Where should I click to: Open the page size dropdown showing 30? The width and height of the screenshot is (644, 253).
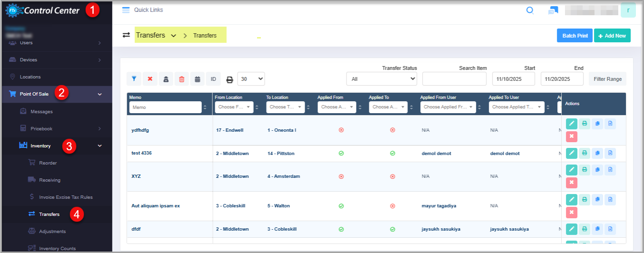(251, 79)
